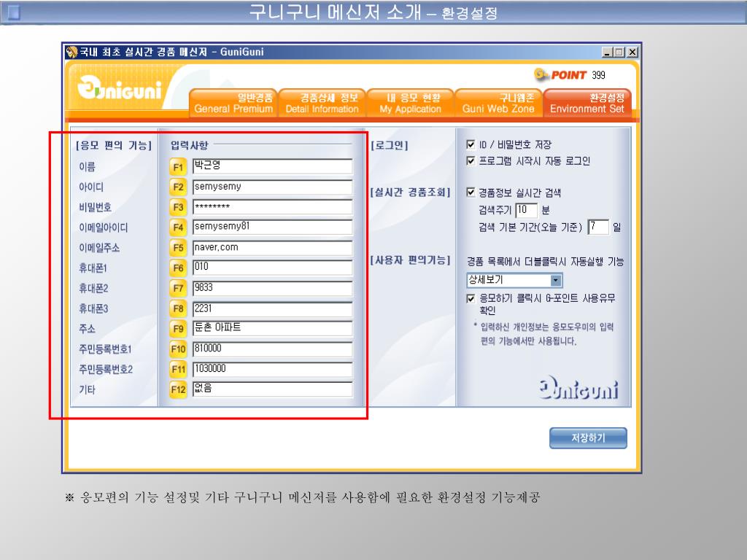This screenshot has width=747, height=560.
Task: Click the 이메일주소 field with naver.com
Action: click(273, 248)
